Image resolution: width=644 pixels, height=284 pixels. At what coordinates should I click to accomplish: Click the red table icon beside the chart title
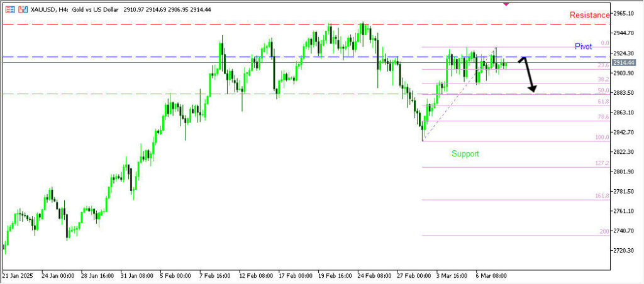pos(10,10)
